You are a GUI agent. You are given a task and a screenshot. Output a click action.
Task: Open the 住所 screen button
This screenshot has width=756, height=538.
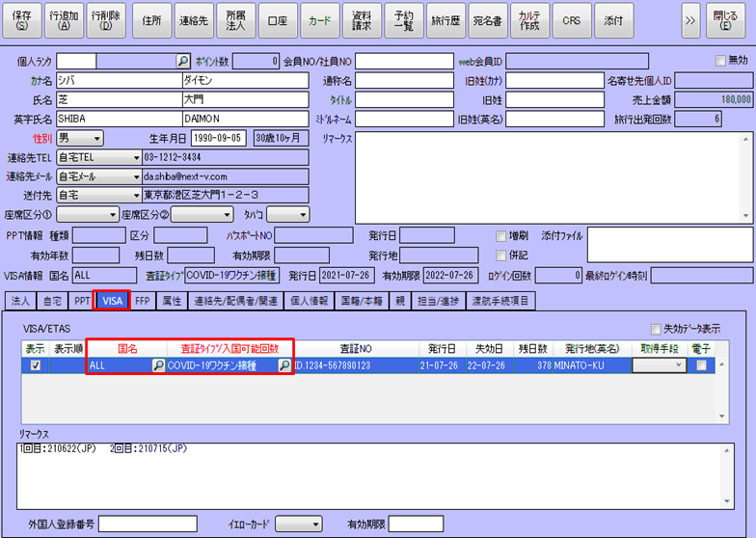(x=151, y=20)
